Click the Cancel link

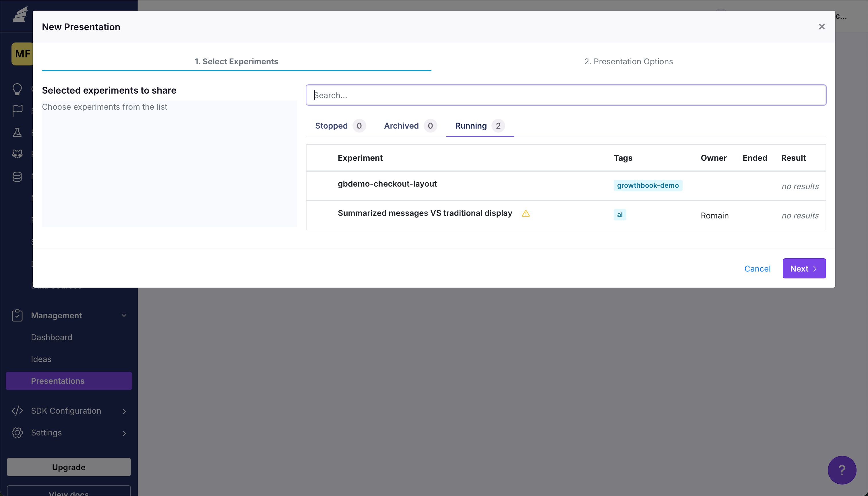[757, 269]
